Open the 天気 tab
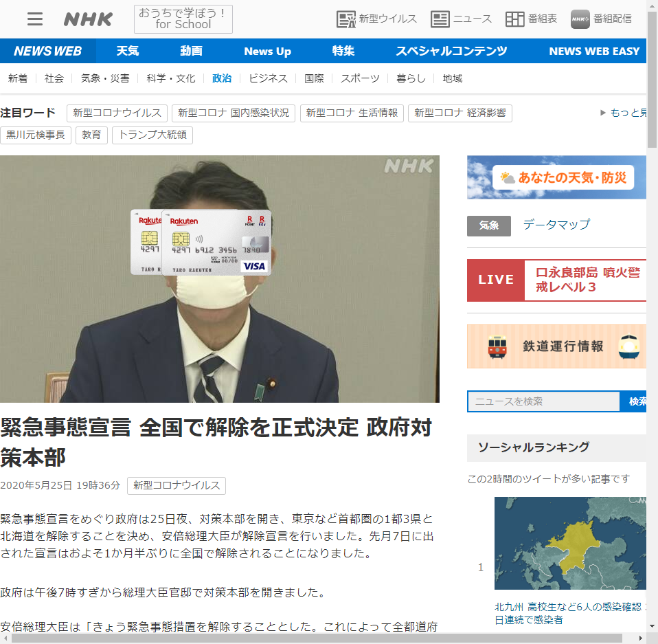Viewport: 658px width, 644px height. point(128,51)
